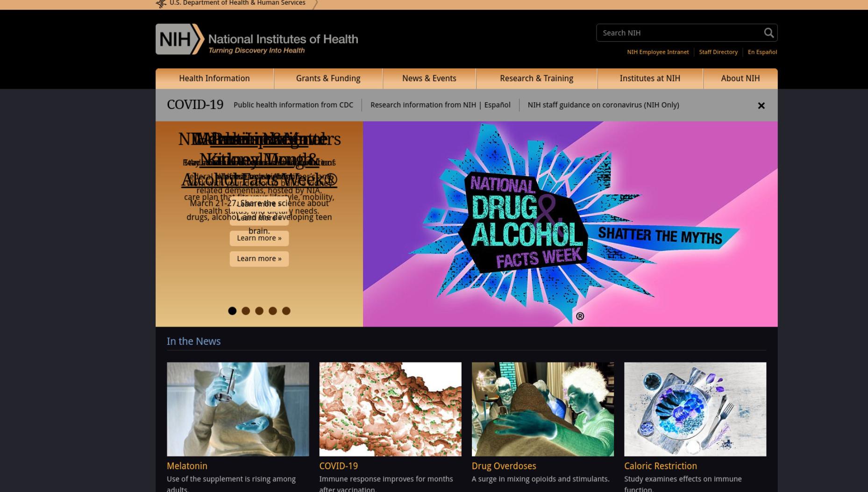
Task: Select the third carousel slide dot
Action: [259, 311]
